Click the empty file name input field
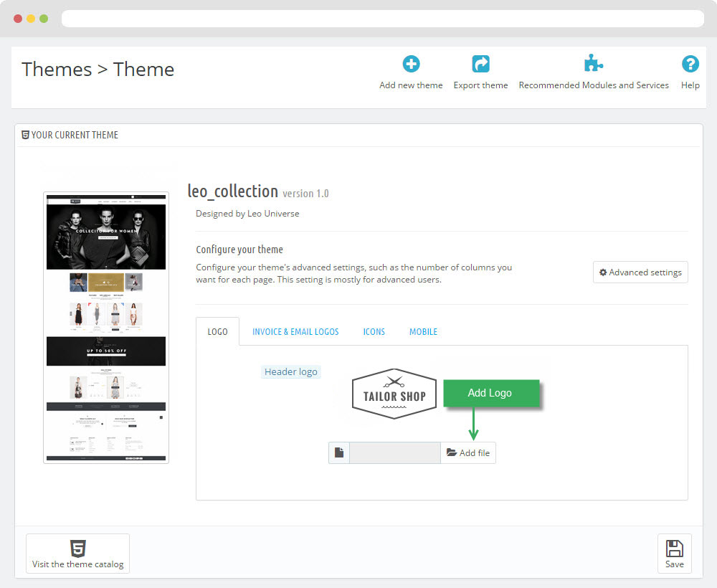 (395, 452)
